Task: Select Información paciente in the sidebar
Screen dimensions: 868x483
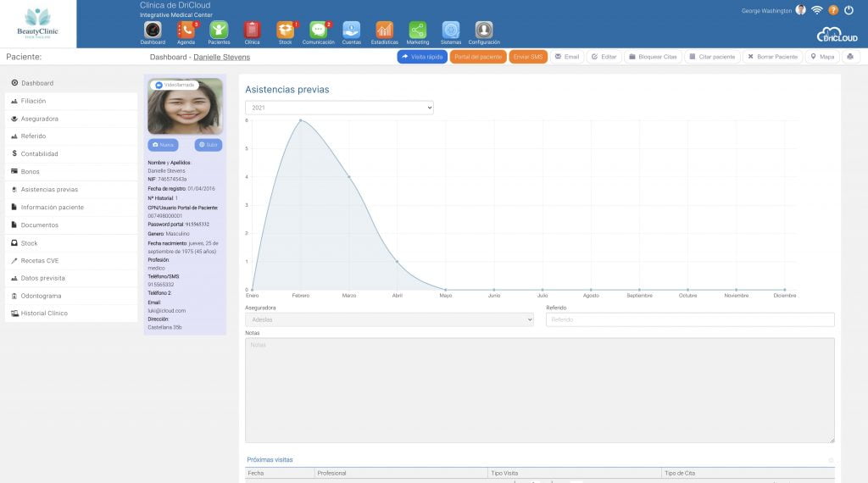Action: pos(71,207)
